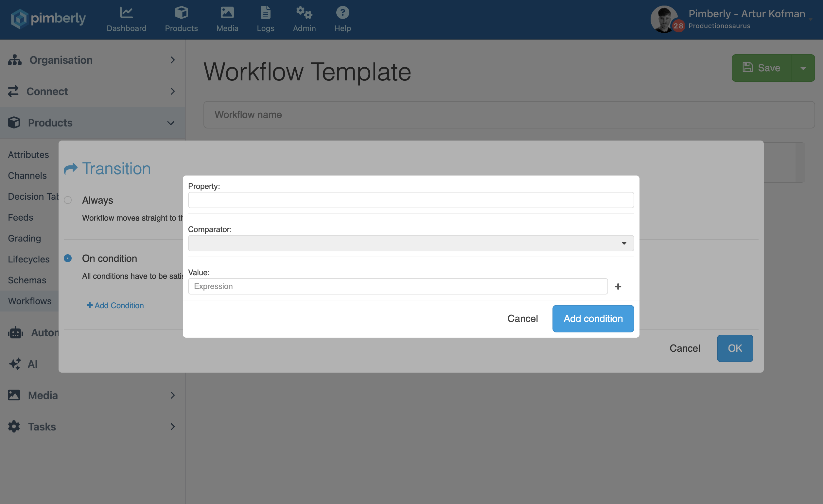This screenshot has height=504, width=823.
Task: Click the blue Add condition button
Action: point(593,318)
